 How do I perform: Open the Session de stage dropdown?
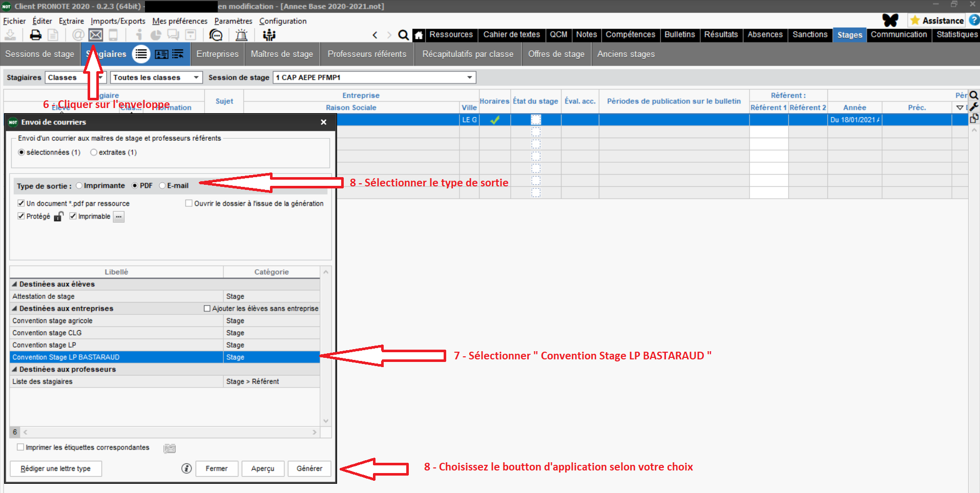(x=469, y=77)
